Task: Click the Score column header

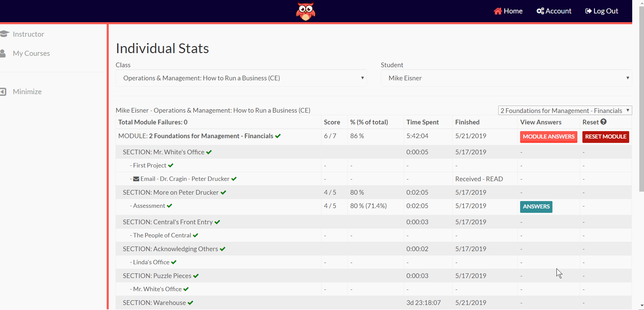Action: [332, 122]
